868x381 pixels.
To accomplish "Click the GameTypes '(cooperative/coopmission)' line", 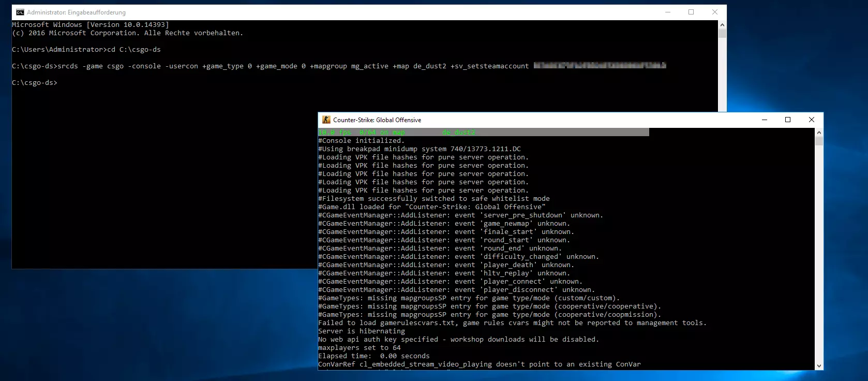I will [x=490, y=314].
